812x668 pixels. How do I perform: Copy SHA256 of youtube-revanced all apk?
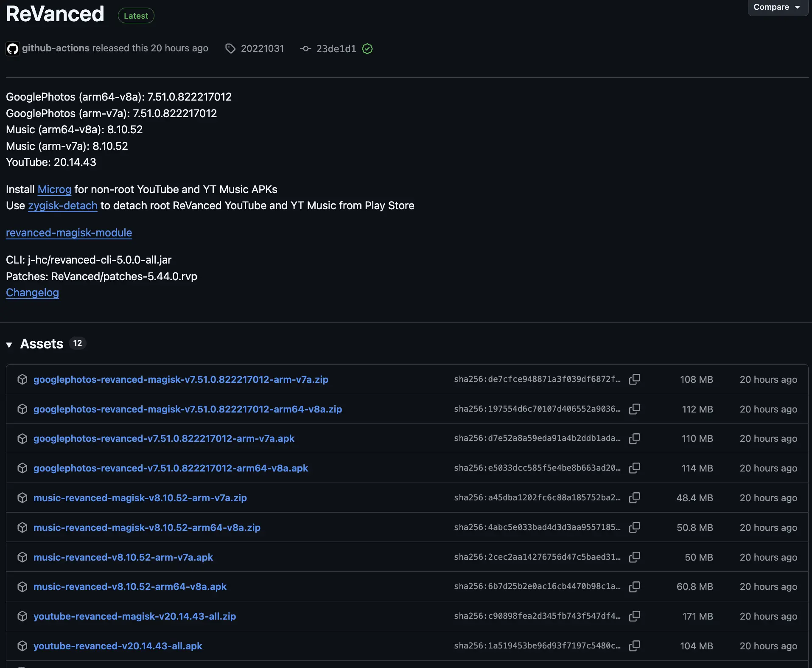coord(634,646)
